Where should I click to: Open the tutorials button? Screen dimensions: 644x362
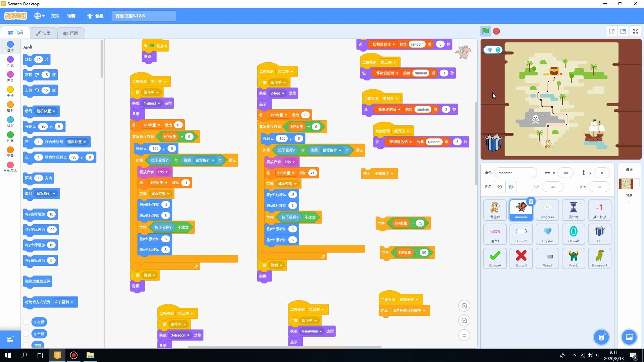coord(95,16)
